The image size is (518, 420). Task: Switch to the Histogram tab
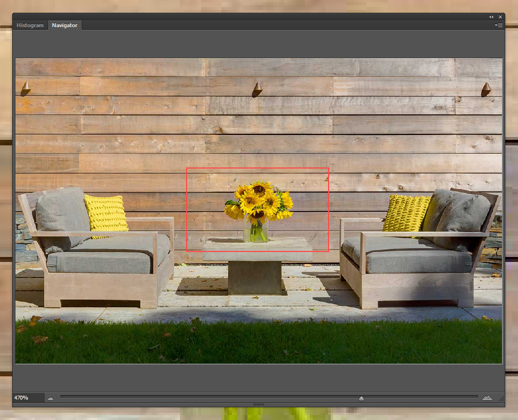click(30, 25)
